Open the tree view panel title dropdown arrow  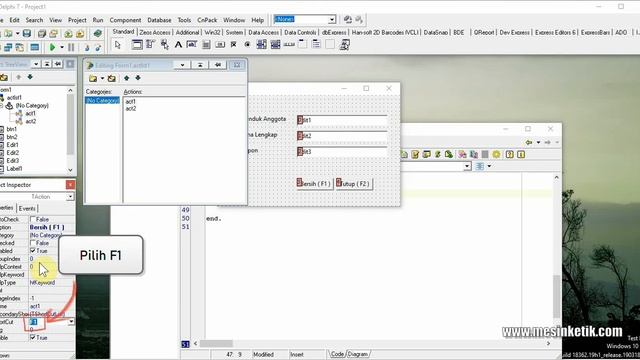coord(36,64)
